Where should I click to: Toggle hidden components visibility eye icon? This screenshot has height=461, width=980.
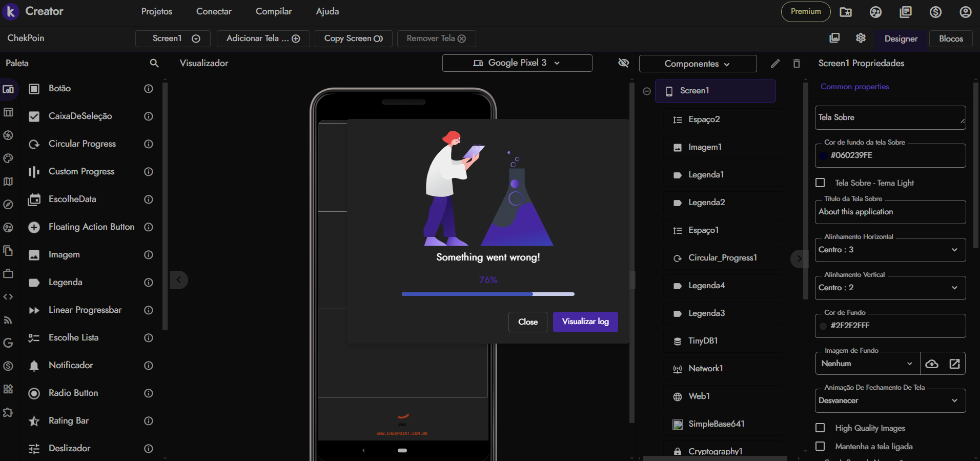coord(623,63)
